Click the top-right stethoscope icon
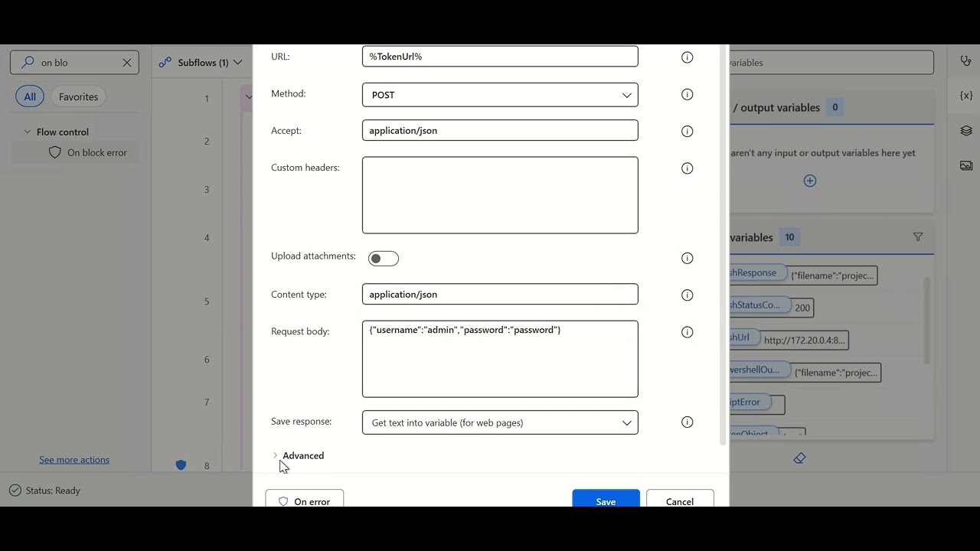The image size is (980, 551). tap(966, 61)
